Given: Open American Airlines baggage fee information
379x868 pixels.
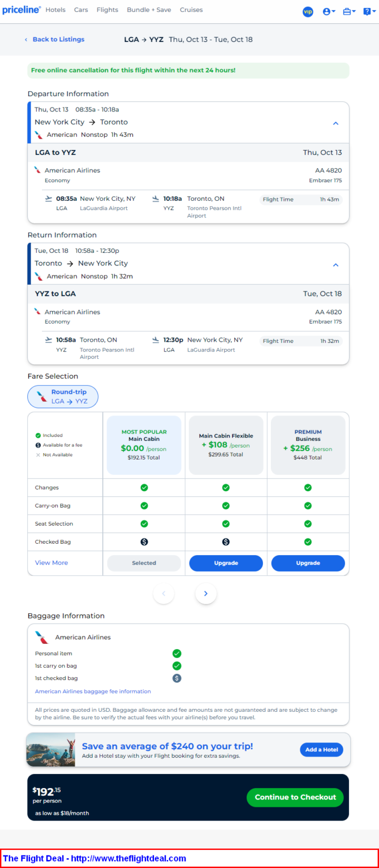Looking at the screenshot, I should coord(93,691).
